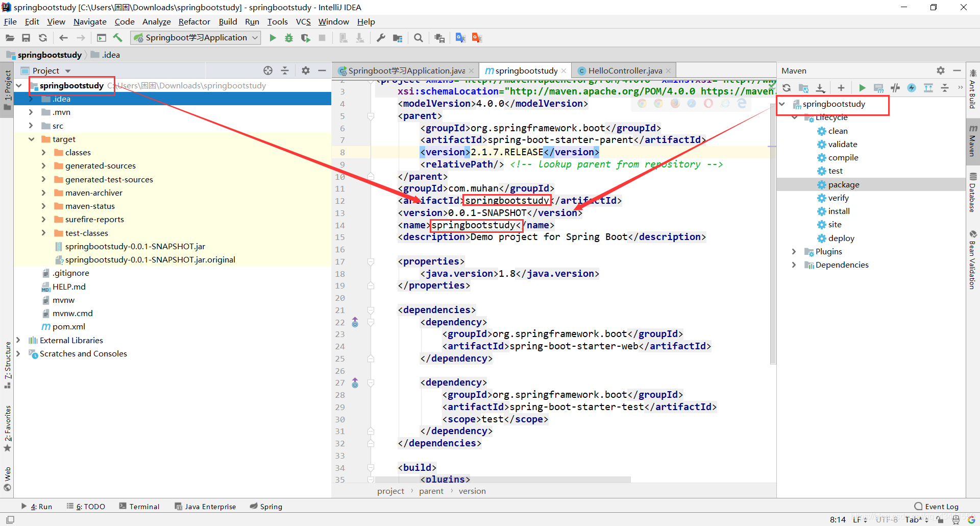The width and height of the screenshot is (980, 526).
Task: Expand the .mvn folder
Action: pos(31,112)
